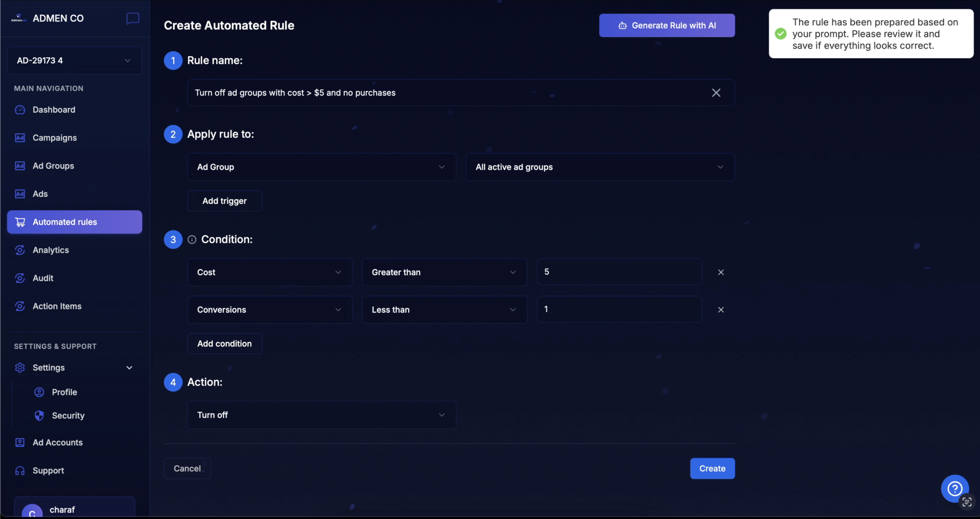Switch to the Security settings page
The width and height of the screenshot is (980, 519).
coord(69,415)
